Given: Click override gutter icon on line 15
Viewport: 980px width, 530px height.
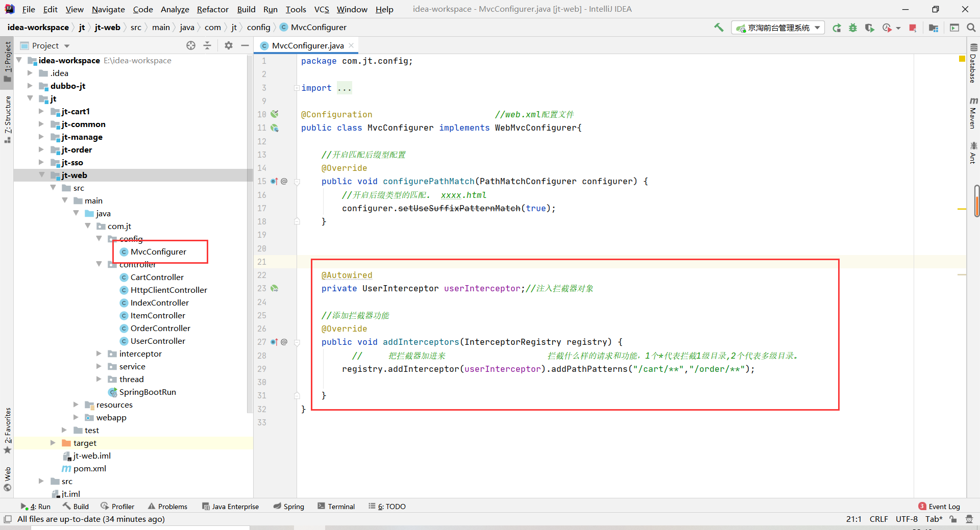Looking at the screenshot, I should tap(275, 181).
